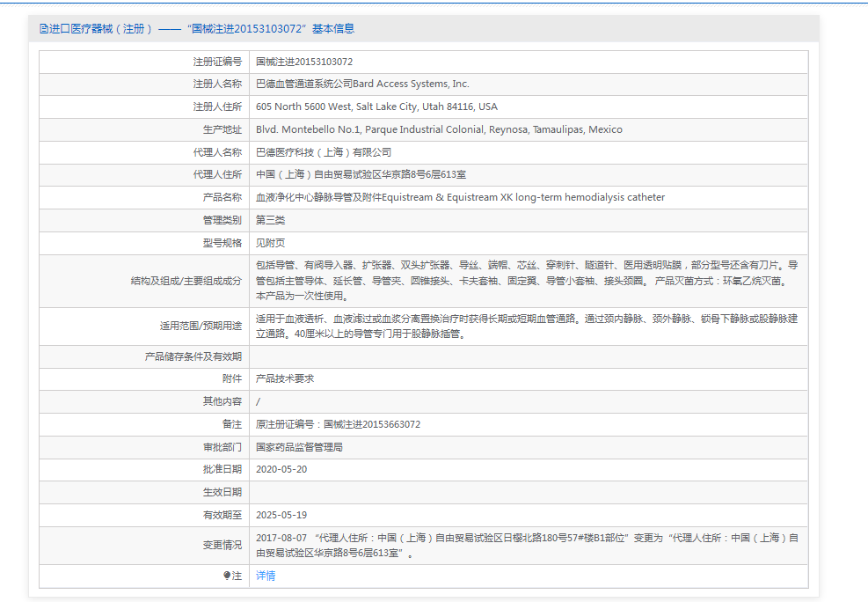The width and height of the screenshot is (868, 602).
Task: Select the 注册人住所 label
Action: click(x=217, y=106)
